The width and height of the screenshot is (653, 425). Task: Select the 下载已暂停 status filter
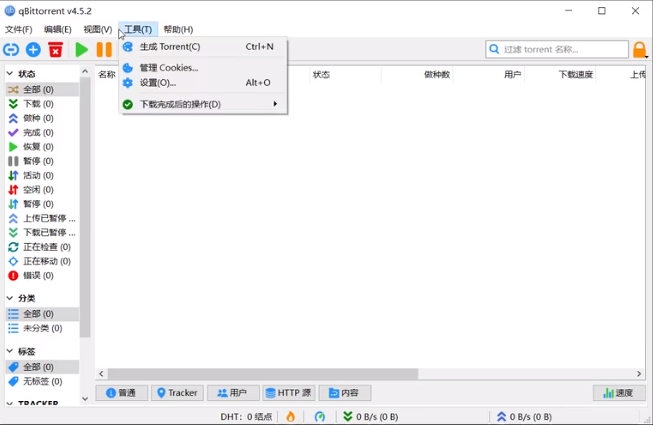[42, 232]
